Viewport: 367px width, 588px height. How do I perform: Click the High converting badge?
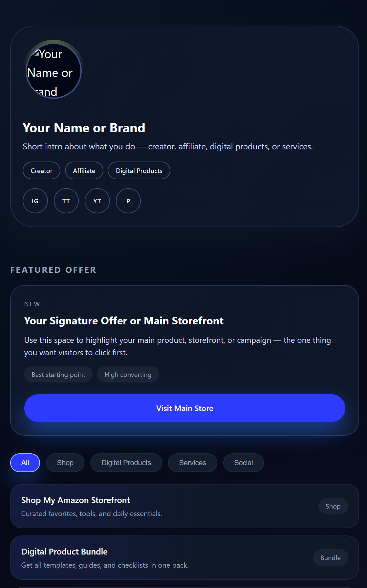point(128,375)
